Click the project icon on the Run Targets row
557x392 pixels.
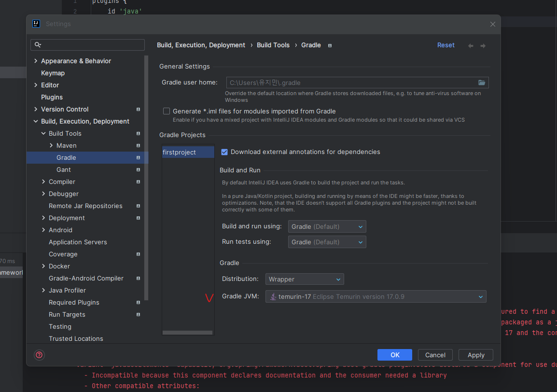coord(138,315)
